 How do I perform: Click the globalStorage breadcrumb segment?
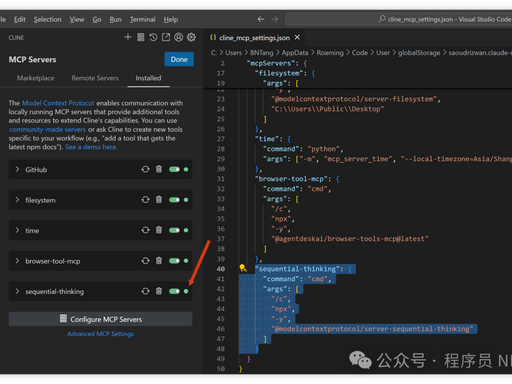(419, 53)
